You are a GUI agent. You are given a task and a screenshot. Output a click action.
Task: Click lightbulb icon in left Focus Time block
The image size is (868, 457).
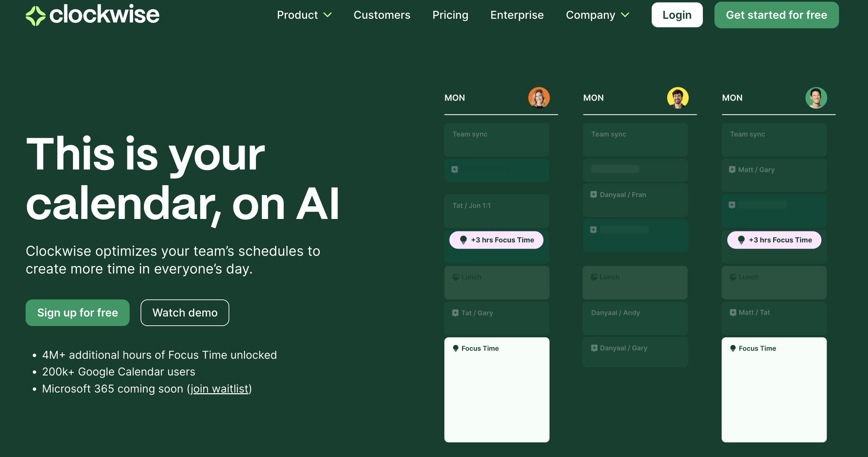(455, 348)
